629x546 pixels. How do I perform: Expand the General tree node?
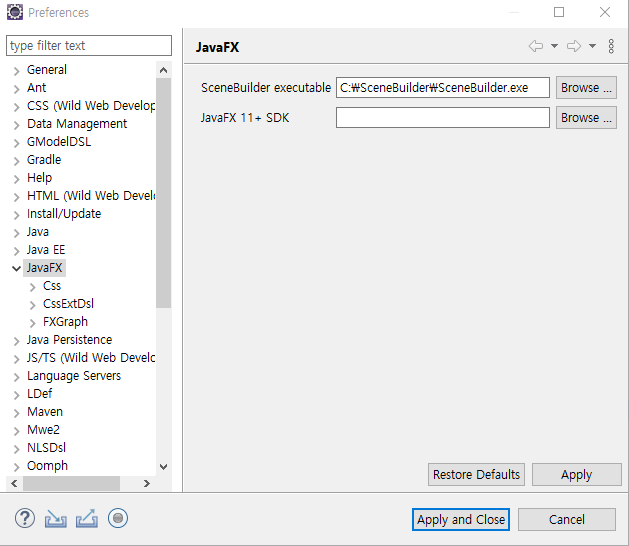16,71
